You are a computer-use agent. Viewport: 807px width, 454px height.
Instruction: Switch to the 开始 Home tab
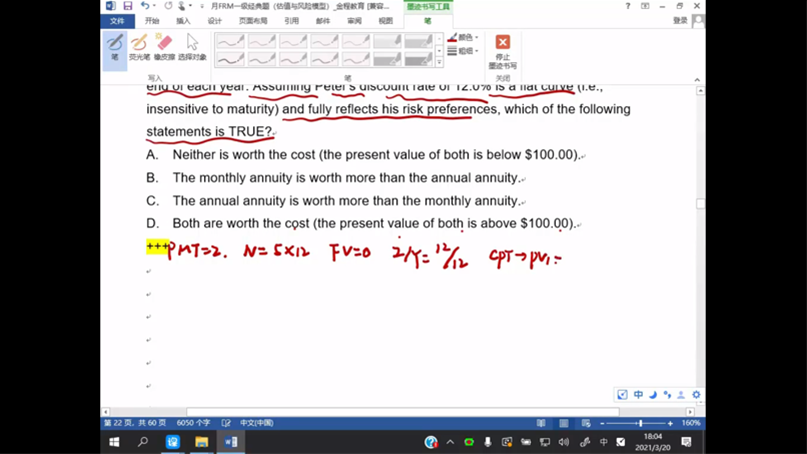[x=152, y=21]
